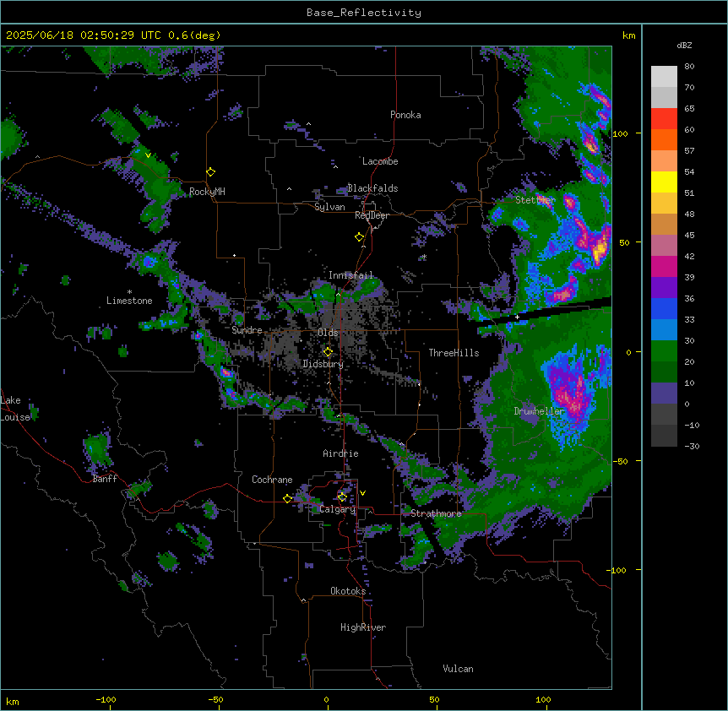Click the Cochrane town label

(x=272, y=480)
